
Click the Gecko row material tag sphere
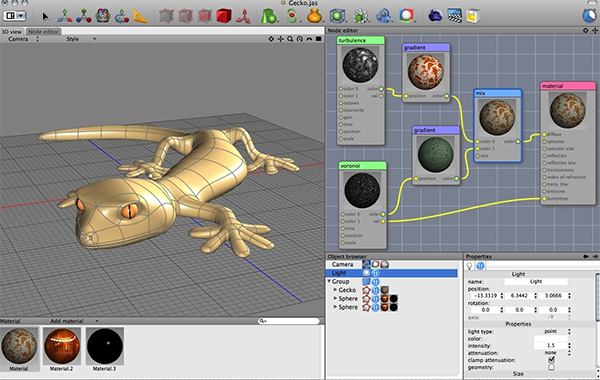point(385,290)
